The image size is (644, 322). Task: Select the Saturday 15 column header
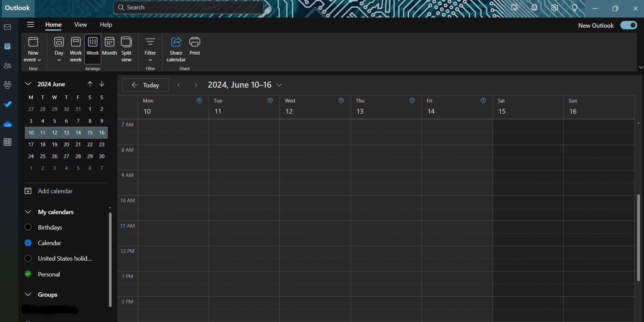click(528, 107)
